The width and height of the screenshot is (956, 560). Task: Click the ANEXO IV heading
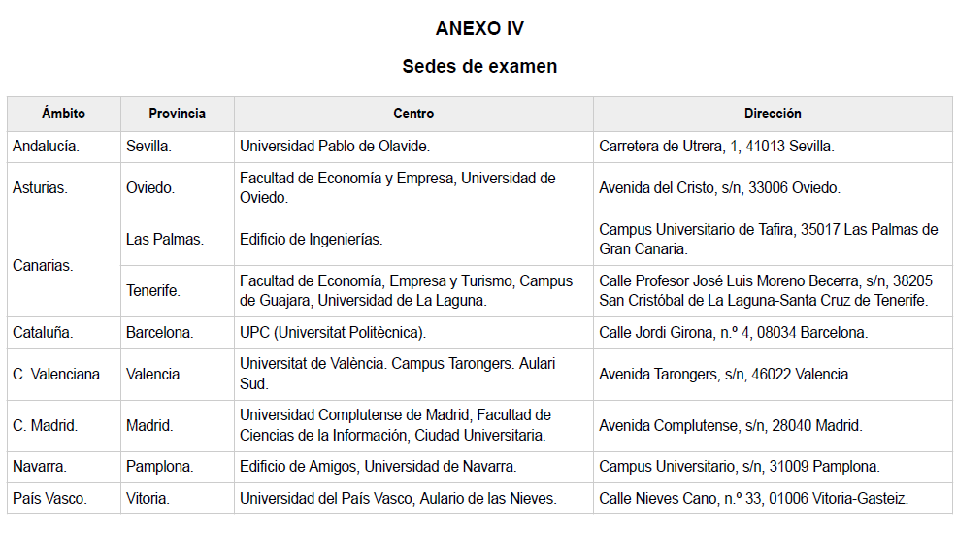[479, 29]
